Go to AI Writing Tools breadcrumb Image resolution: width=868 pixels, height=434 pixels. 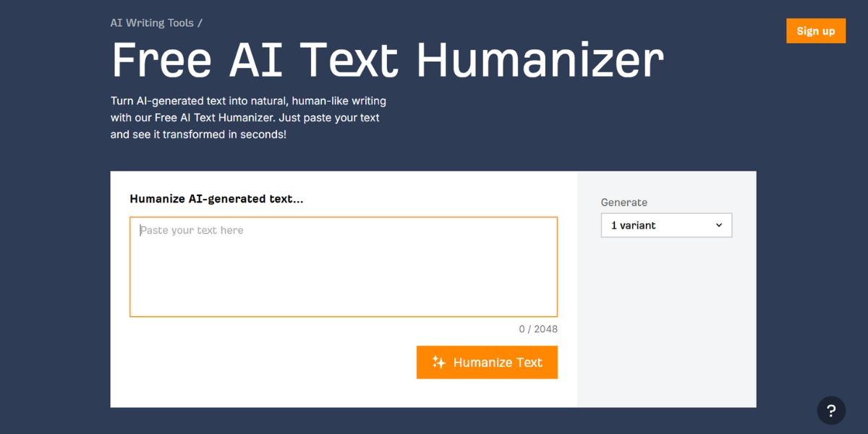coord(152,23)
